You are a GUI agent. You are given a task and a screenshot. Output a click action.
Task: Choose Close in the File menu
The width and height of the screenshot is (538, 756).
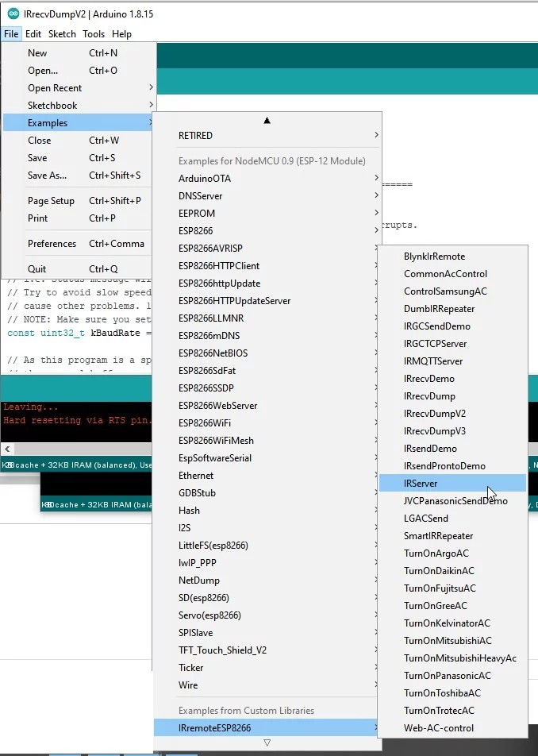(78, 141)
